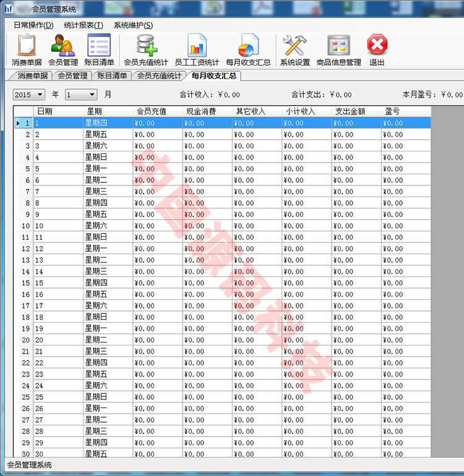Click 会员管理系统 status bar text

[x=29, y=465]
